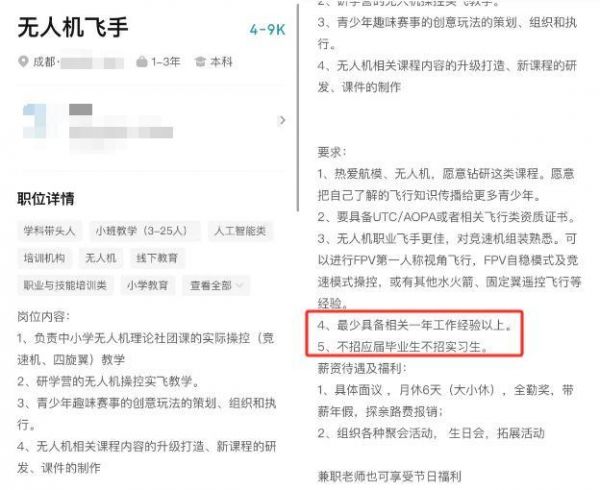Click the briefcase icon beside 1-3年
600x490 pixels.
click(142, 62)
